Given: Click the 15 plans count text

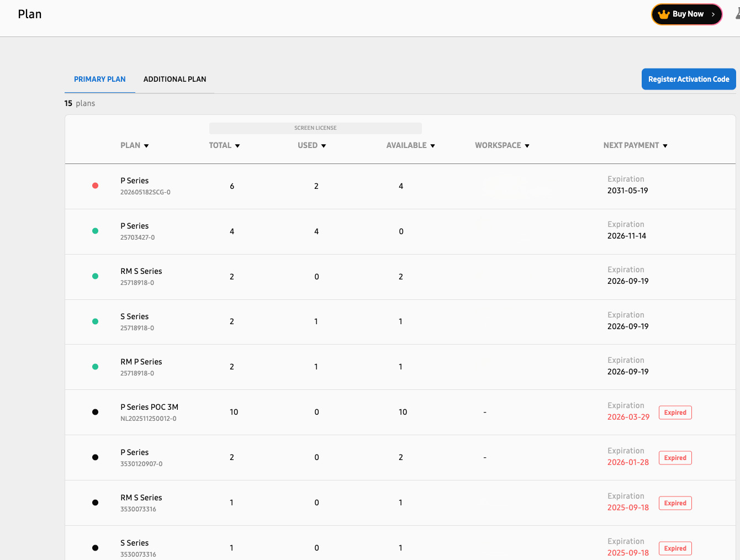Looking at the screenshot, I should tap(80, 103).
